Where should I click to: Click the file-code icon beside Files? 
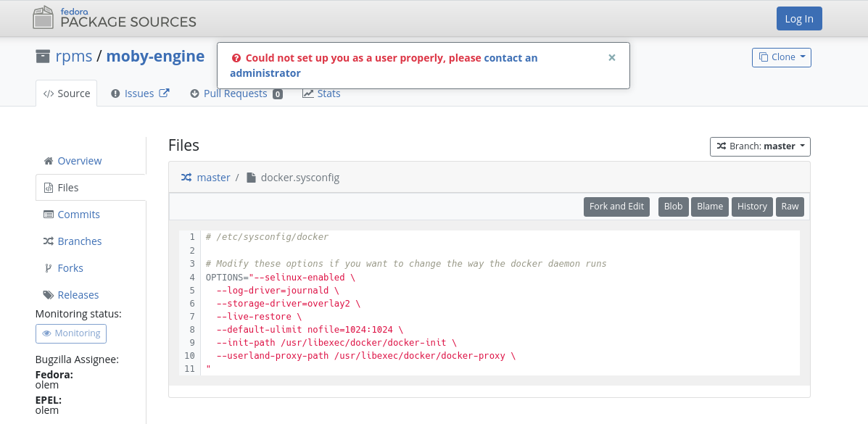coord(48,188)
